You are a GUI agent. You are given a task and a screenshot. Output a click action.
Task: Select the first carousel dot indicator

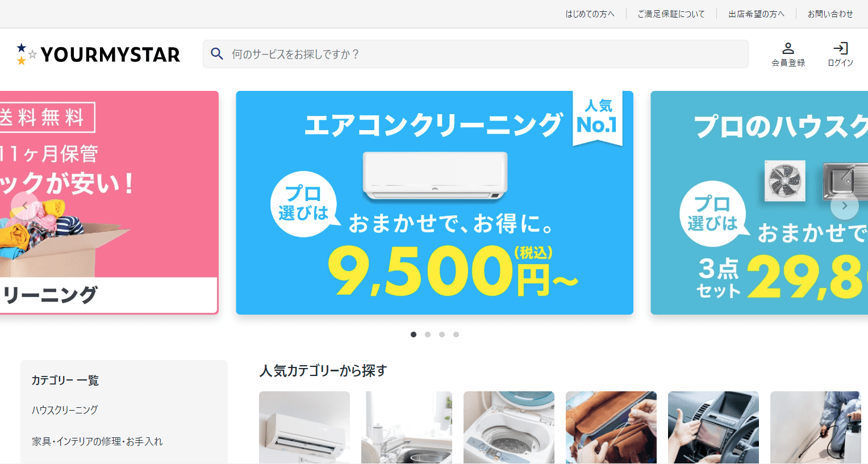pos(414,335)
